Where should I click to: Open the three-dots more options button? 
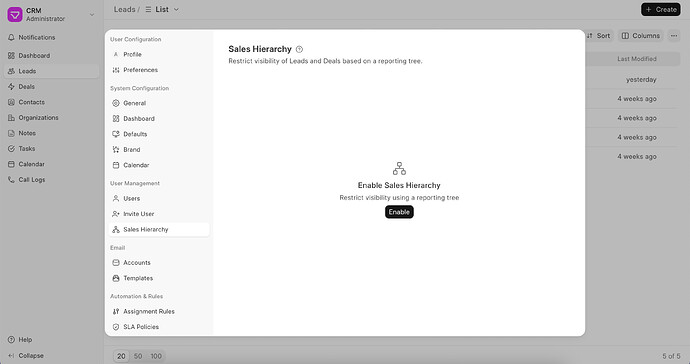point(674,36)
